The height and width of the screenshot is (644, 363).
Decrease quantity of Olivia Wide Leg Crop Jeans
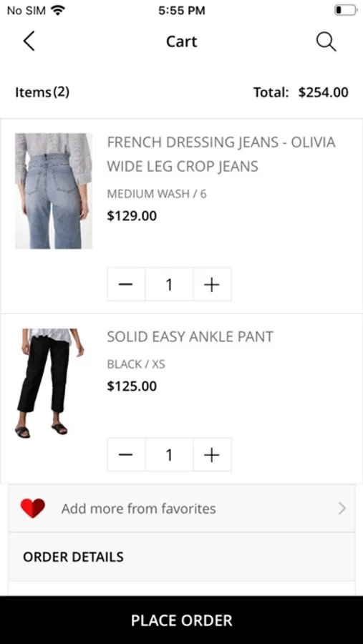126,284
